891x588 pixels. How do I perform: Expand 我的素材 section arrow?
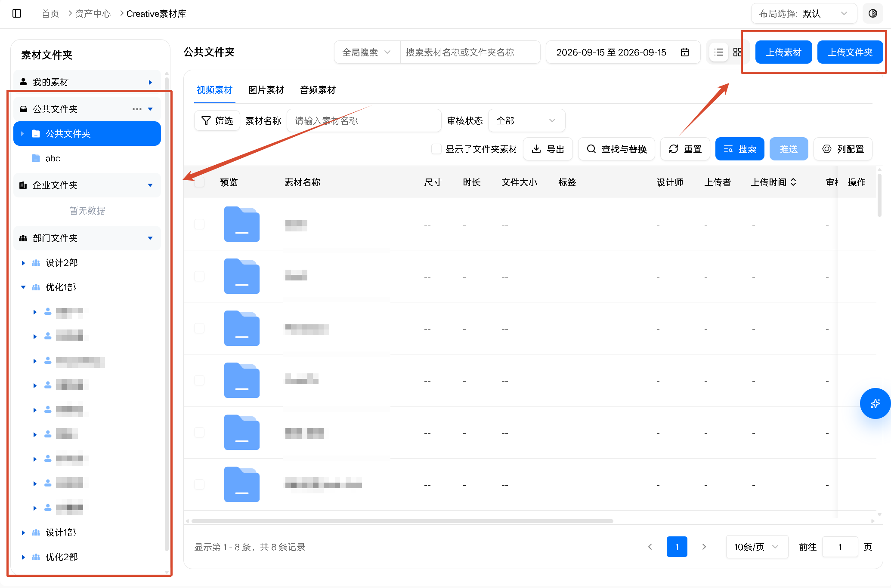(150, 82)
